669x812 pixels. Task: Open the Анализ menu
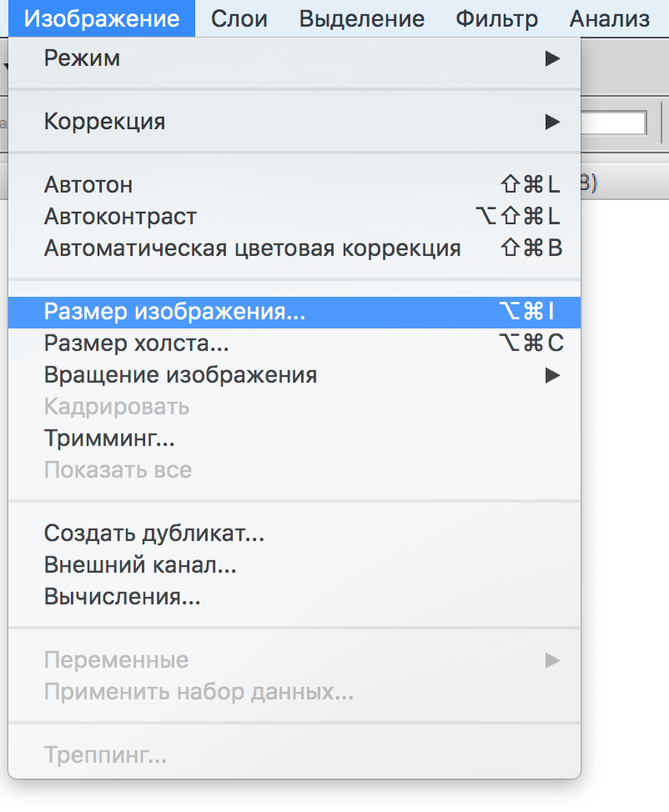click(610, 18)
